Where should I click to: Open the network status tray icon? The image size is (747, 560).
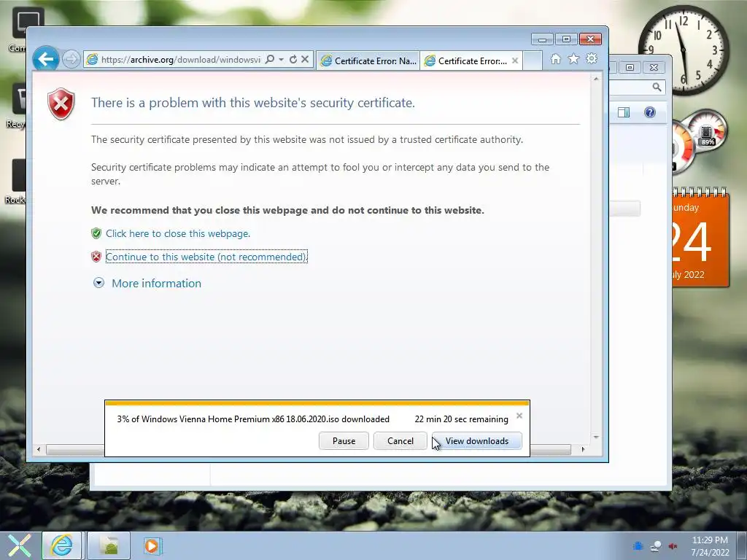656,546
